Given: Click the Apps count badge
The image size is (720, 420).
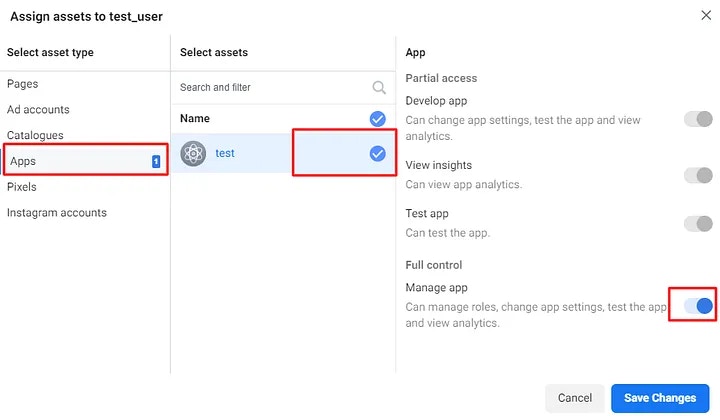Looking at the screenshot, I should tap(156, 161).
